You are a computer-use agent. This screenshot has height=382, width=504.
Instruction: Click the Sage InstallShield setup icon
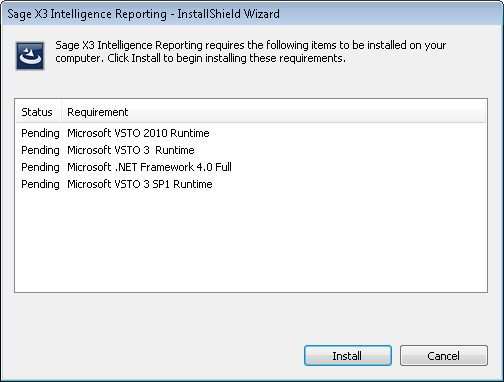click(30, 56)
